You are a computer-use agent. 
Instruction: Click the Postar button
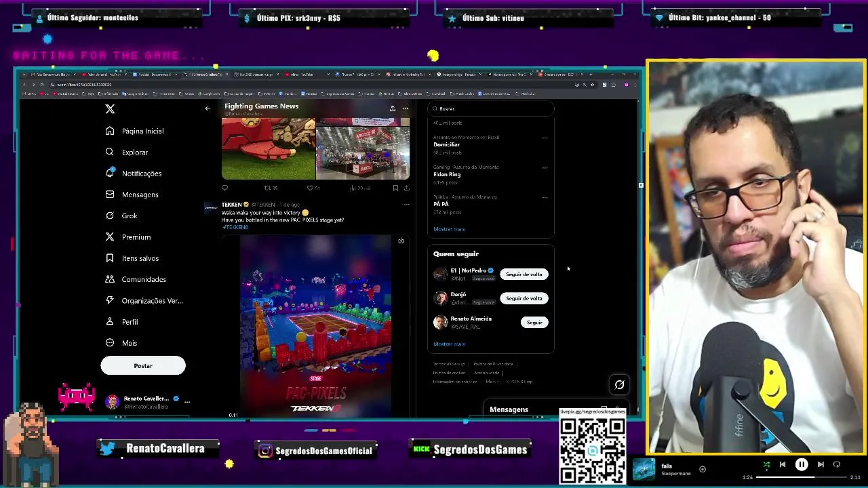143,365
